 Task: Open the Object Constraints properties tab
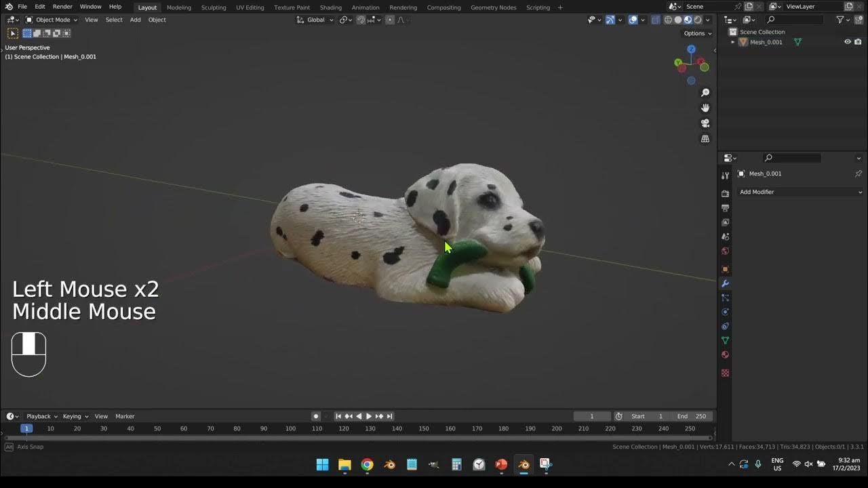point(725,326)
